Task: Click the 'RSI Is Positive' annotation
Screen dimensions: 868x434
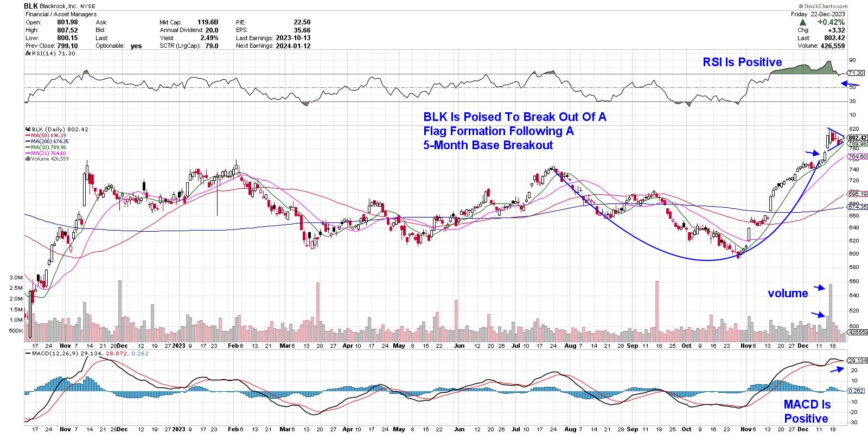Action: point(742,62)
